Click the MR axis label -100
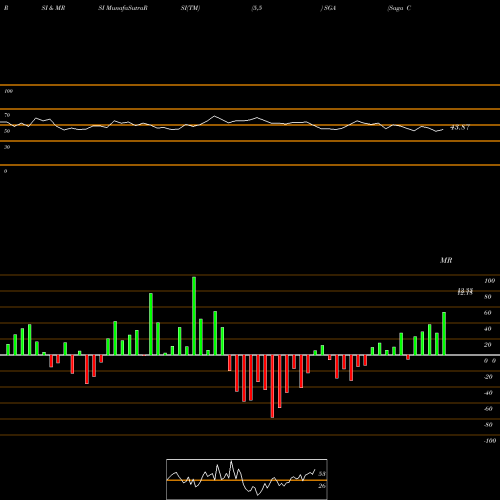 coord(490,441)
